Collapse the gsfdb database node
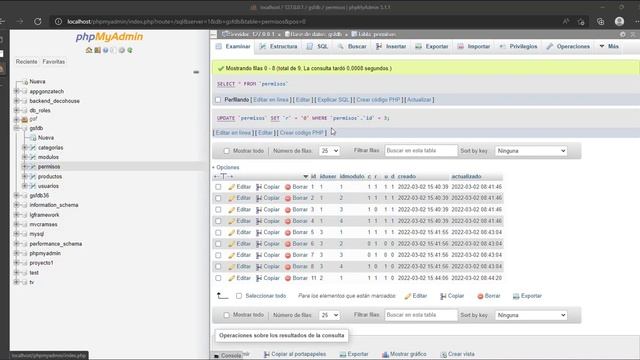Screen dimensions: 640x360 tap(17, 128)
